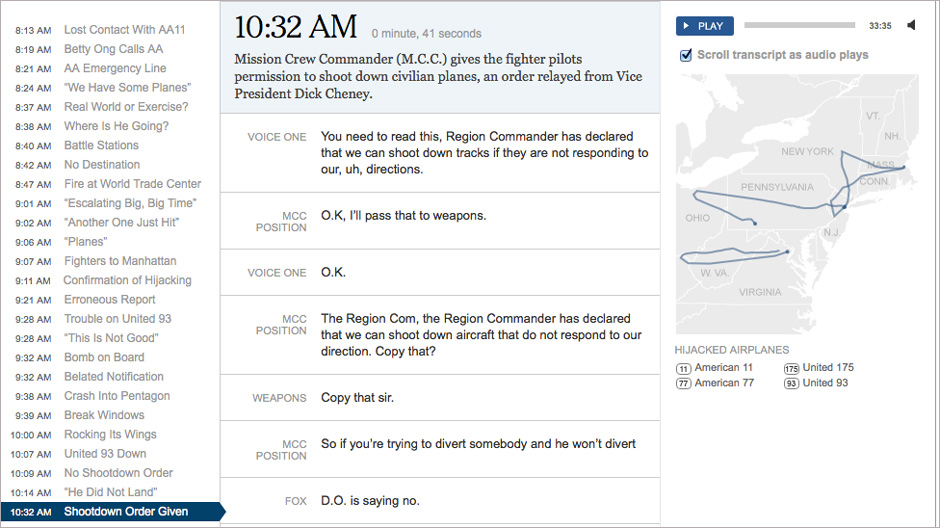Image resolution: width=940 pixels, height=528 pixels.
Task: Jump to Fire at World Trade Center
Action: pyautogui.click(x=132, y=184)
